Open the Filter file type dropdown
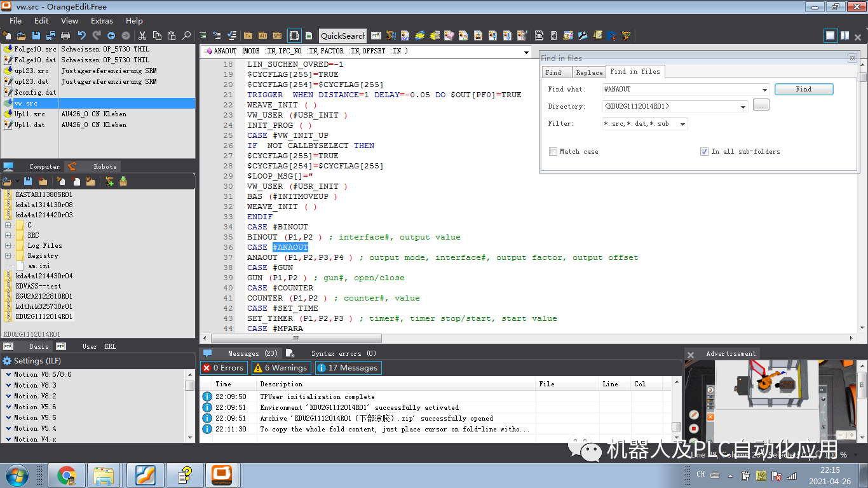 [x=683, y=124]
